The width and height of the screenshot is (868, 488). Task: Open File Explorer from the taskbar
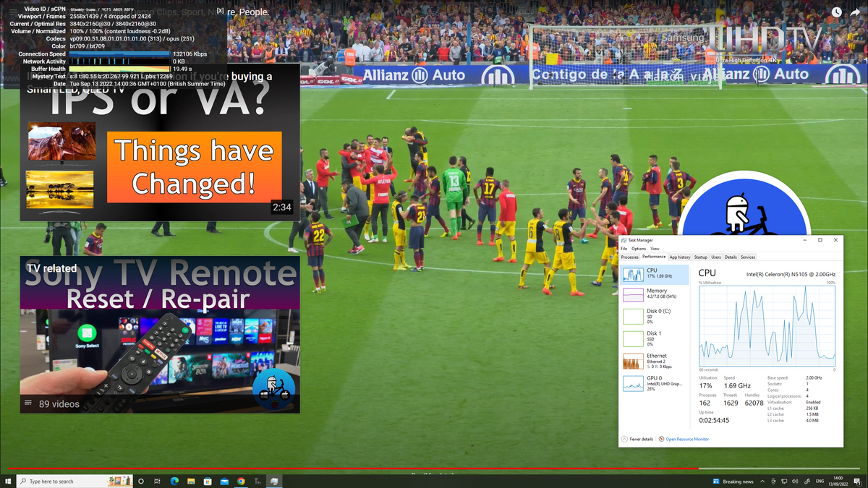coord(191,481)
